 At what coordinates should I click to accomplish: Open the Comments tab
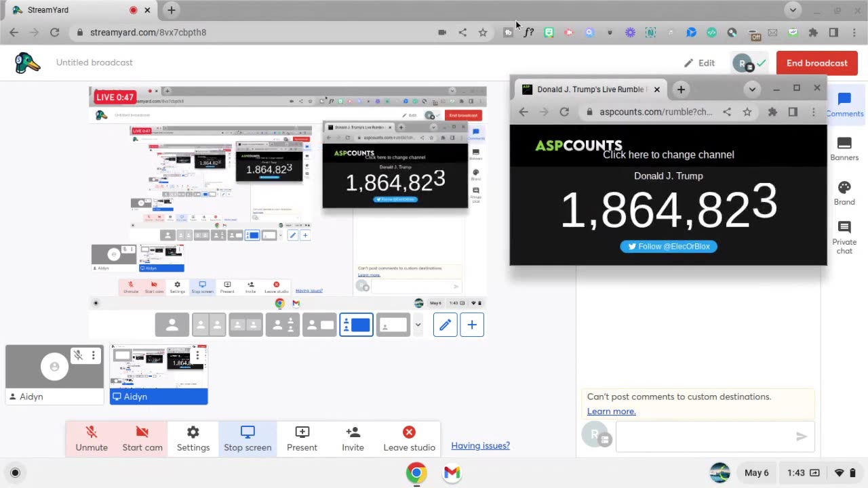point(844,105)
